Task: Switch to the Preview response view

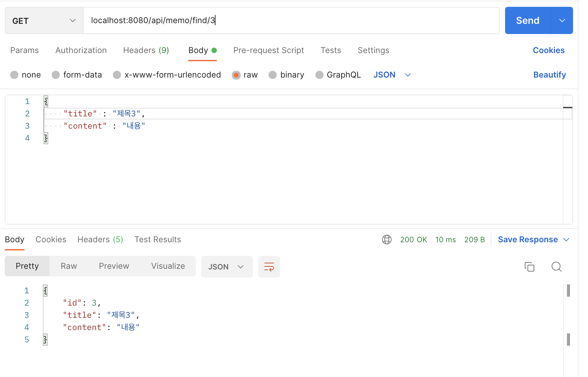Action: (114, 266)
